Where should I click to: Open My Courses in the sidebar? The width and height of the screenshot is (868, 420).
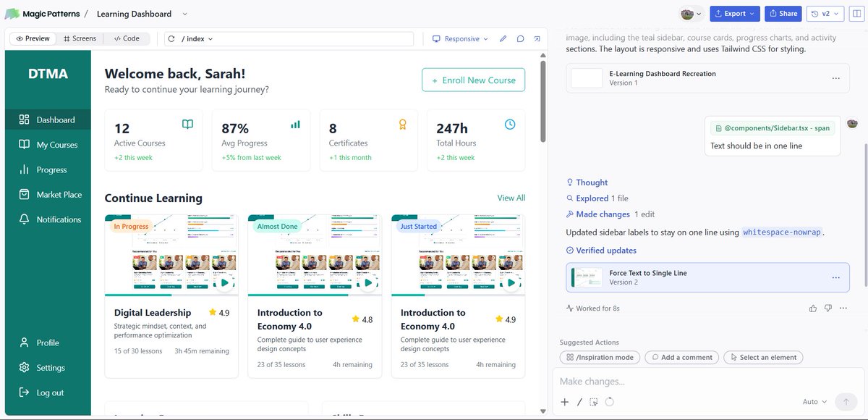[x=48, y=145]
